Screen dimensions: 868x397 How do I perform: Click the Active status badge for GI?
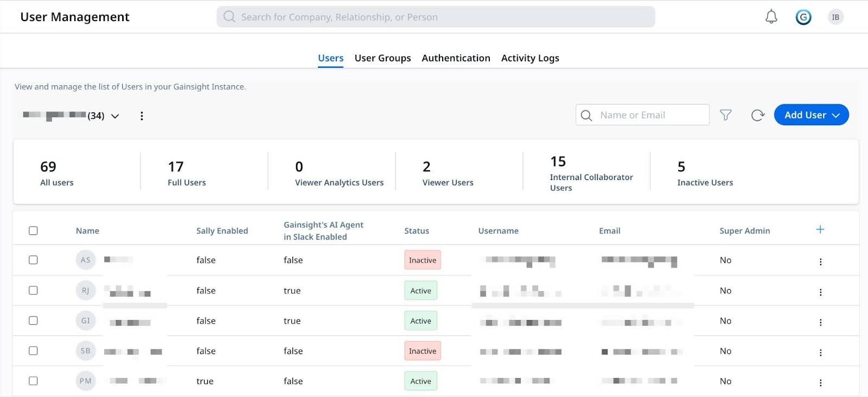tap(420, 321)
